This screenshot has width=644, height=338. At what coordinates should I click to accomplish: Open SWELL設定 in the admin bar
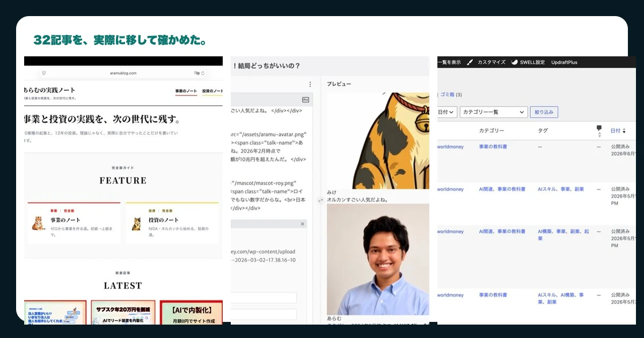(x=532, y=62)
